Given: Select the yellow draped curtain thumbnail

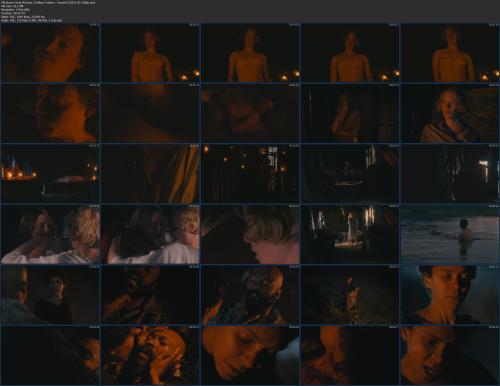Looking at the screenshot, I should pyautogui.click(x=150, y=173).
